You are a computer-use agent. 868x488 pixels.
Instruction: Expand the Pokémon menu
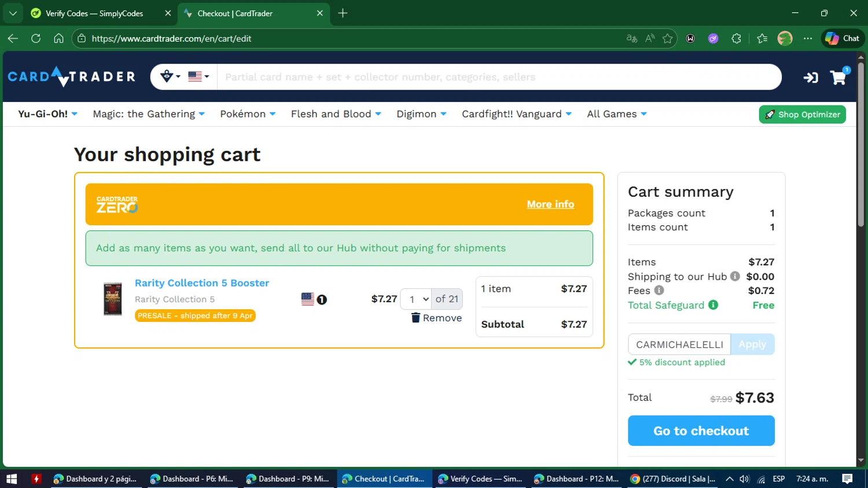248,114
